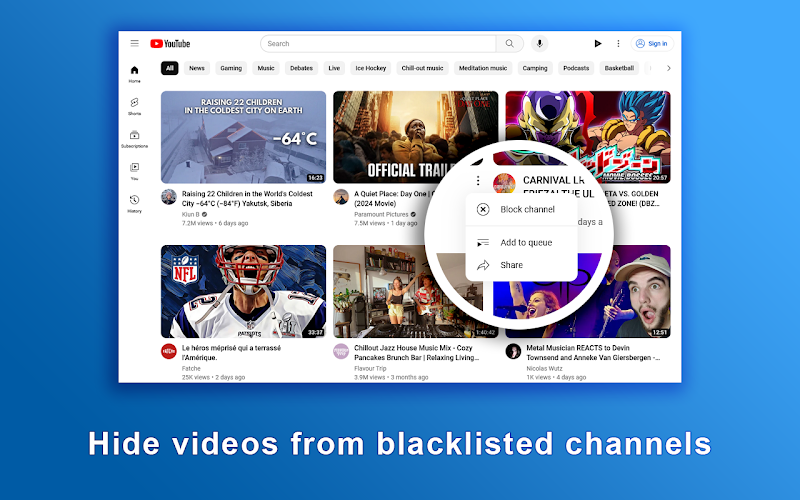Expand more filter chips with right chevron
The height and width of the screenshot is (500, 800).
[x=668, y=68]
